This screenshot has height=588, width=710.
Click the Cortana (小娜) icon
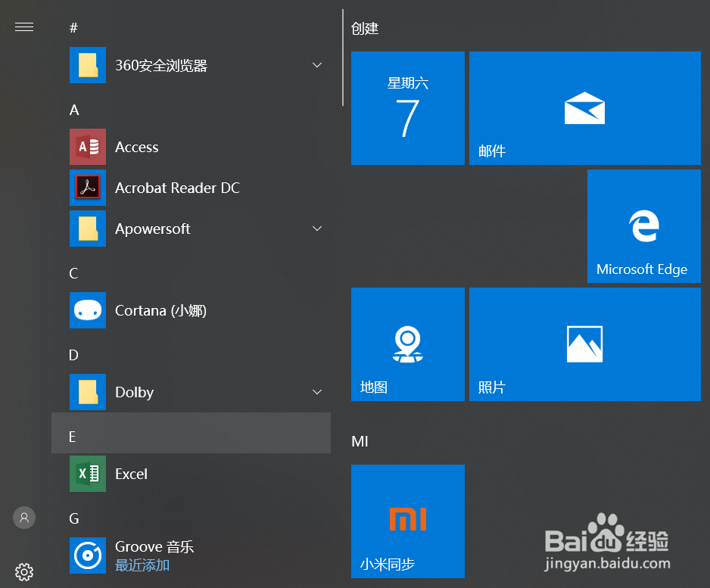tap(88, 310)
